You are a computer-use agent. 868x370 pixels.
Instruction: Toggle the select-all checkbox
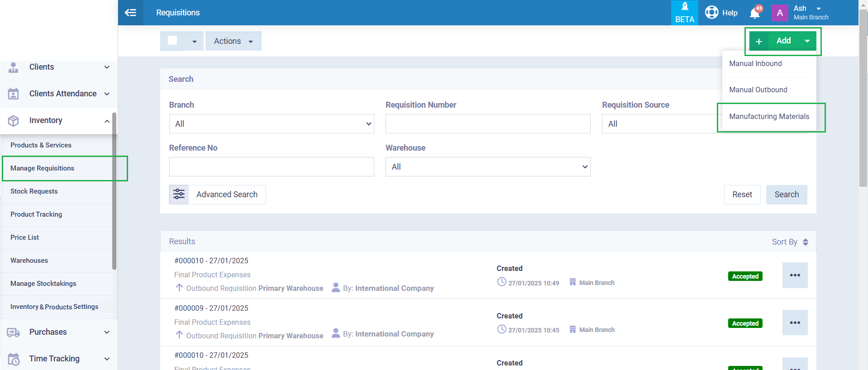(172, 41)
